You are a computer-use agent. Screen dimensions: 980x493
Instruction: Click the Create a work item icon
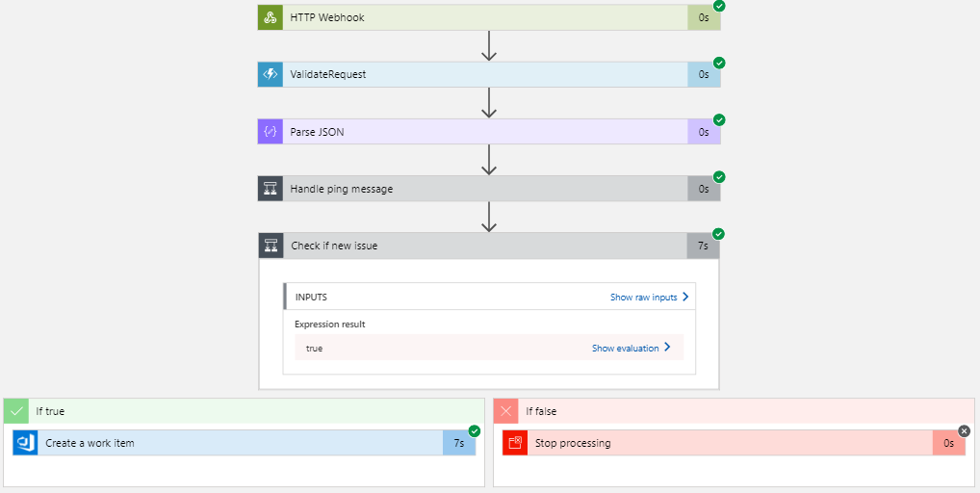point(25,443)
